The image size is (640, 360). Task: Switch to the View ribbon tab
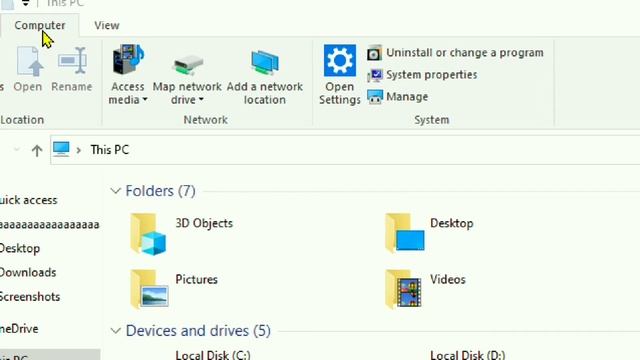pos(107,25)
